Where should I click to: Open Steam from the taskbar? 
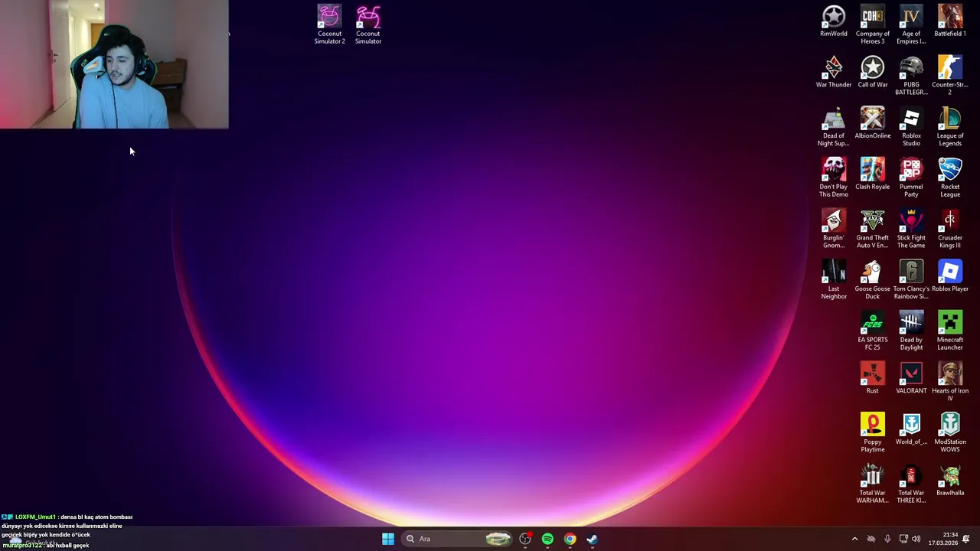click(592, 539)
